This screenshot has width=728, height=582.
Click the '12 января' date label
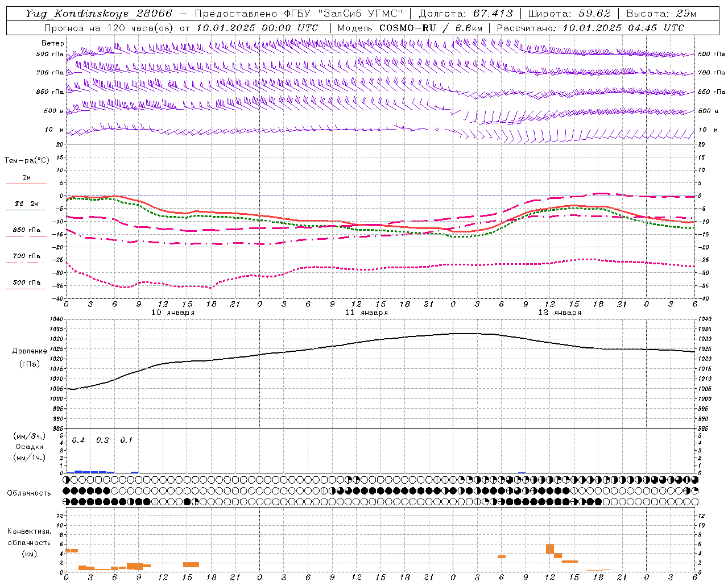[x=560, y=312]
